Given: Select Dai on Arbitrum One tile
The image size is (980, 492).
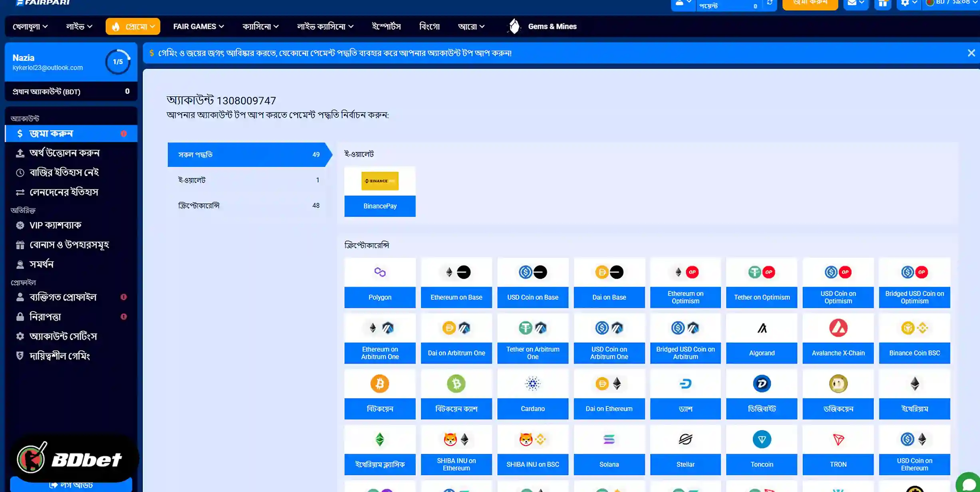Looking at the screenshot, I should tap(456, 339).
